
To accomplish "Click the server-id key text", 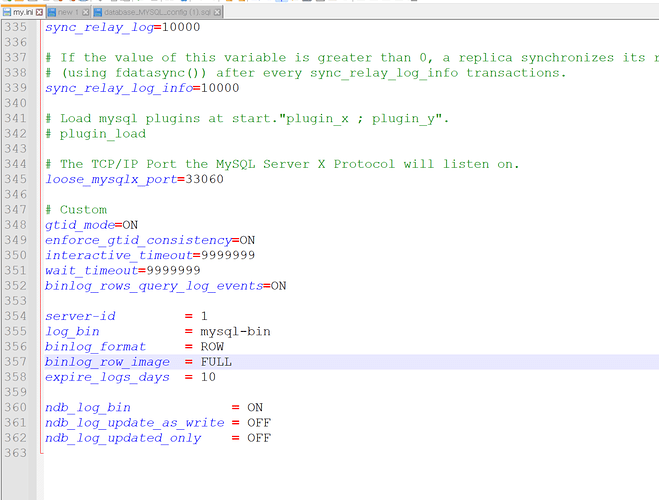I will (80, 316).
